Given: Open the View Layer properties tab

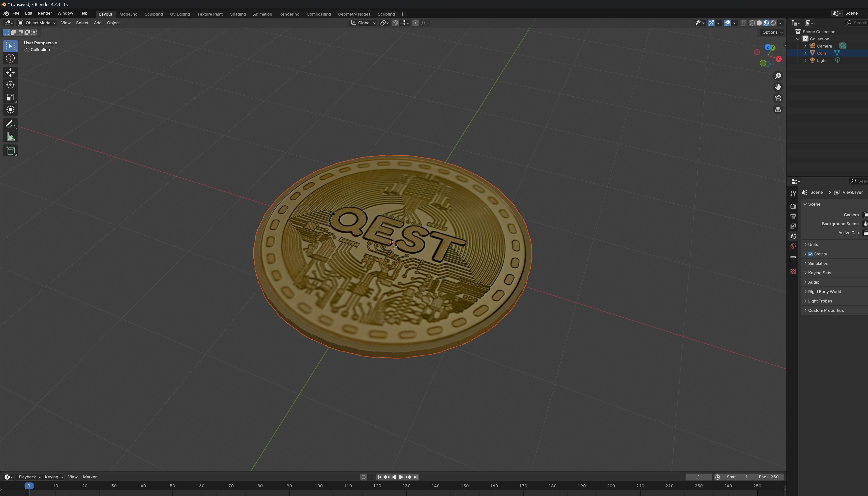Looking at the screenshot, I should (x=793, y=226).
